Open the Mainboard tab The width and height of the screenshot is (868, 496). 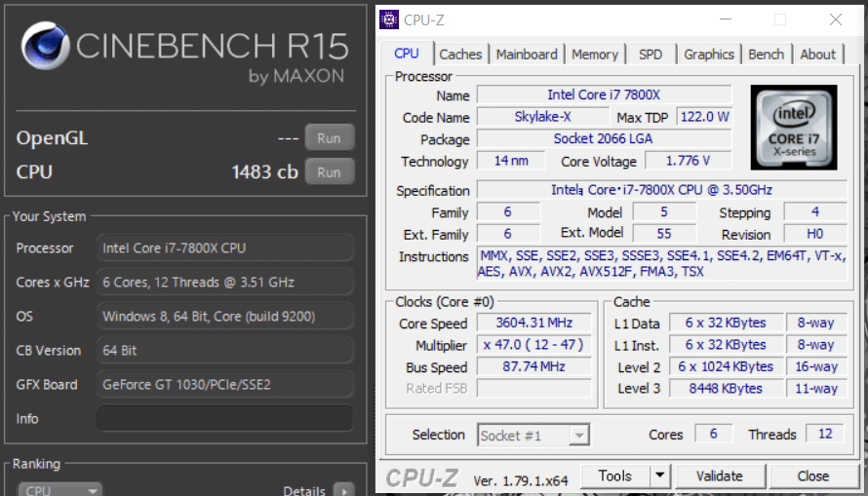527,55
